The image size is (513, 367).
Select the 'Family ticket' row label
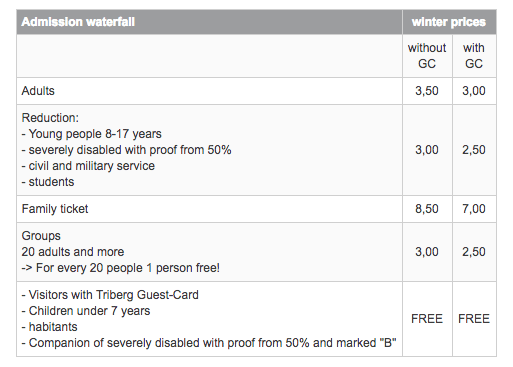click(x=55, y=209)
